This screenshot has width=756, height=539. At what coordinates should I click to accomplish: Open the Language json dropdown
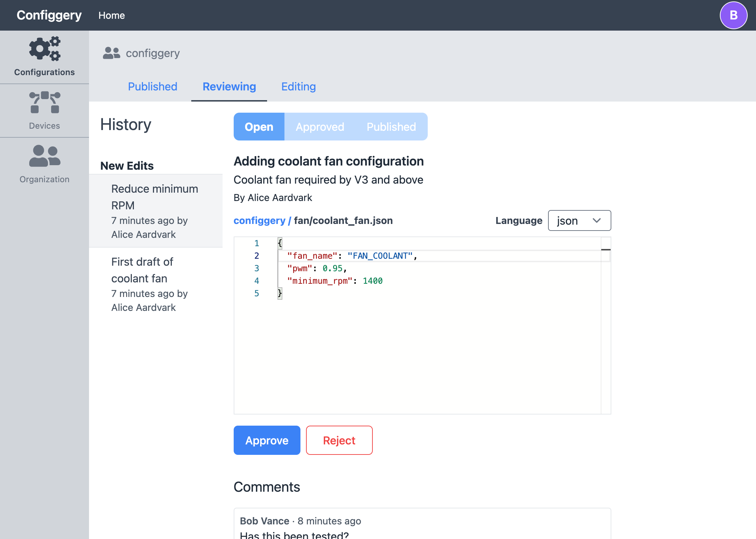tap(579, 220)
